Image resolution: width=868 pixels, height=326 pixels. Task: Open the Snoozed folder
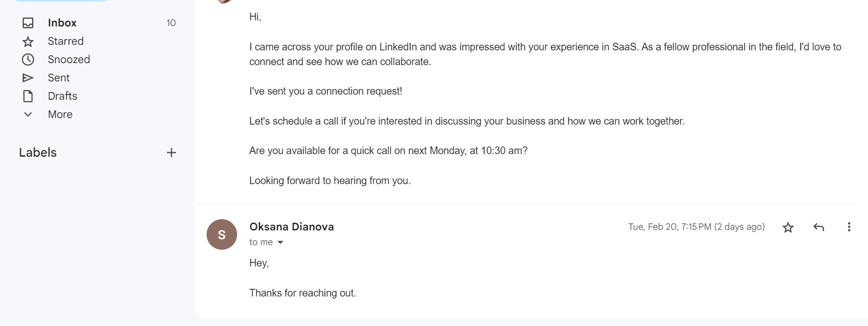pyautogui.click(x=69, y=60)
